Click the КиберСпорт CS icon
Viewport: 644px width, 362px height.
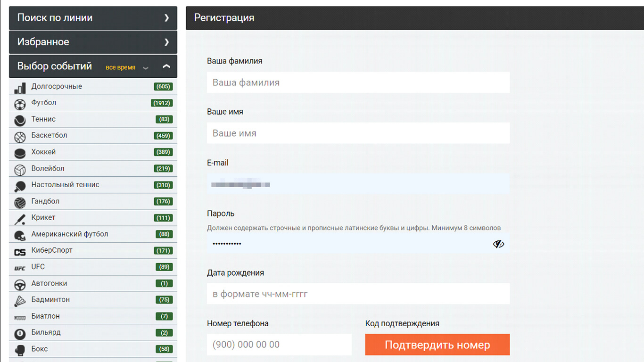[x=20, y=252]
